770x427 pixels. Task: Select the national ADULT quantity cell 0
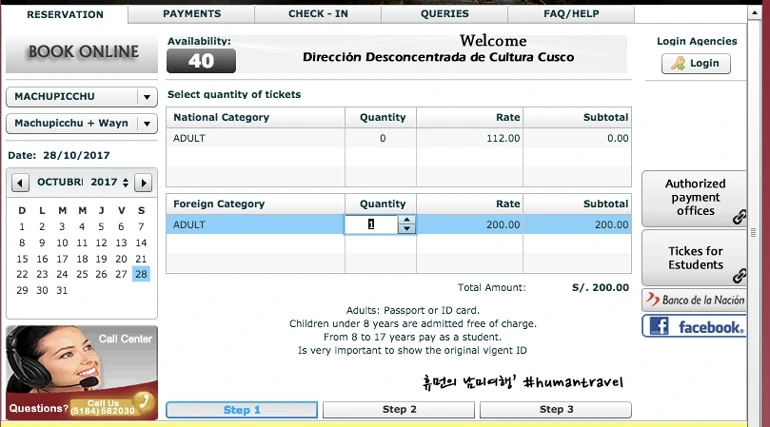point(382,138)
